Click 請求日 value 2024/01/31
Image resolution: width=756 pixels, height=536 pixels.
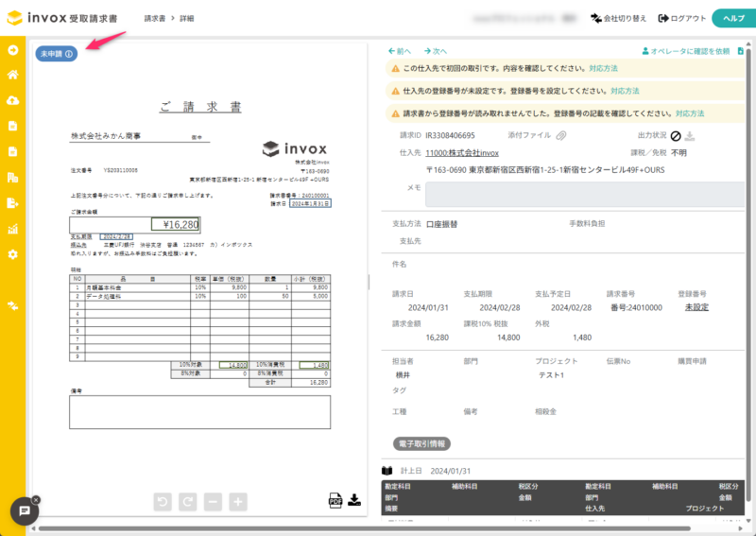tap(428, 308)
